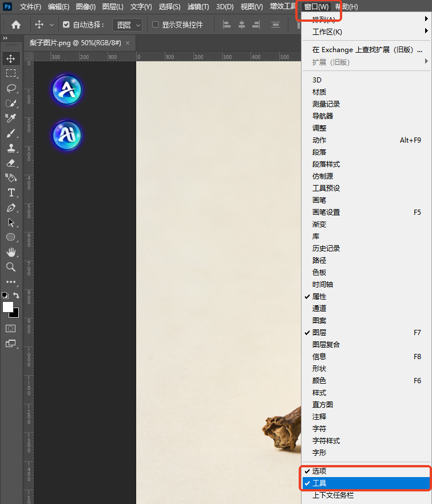This screenshot has width=432, height=504.
Task: Open the 图像(I) menu
Action: [86, 7]
